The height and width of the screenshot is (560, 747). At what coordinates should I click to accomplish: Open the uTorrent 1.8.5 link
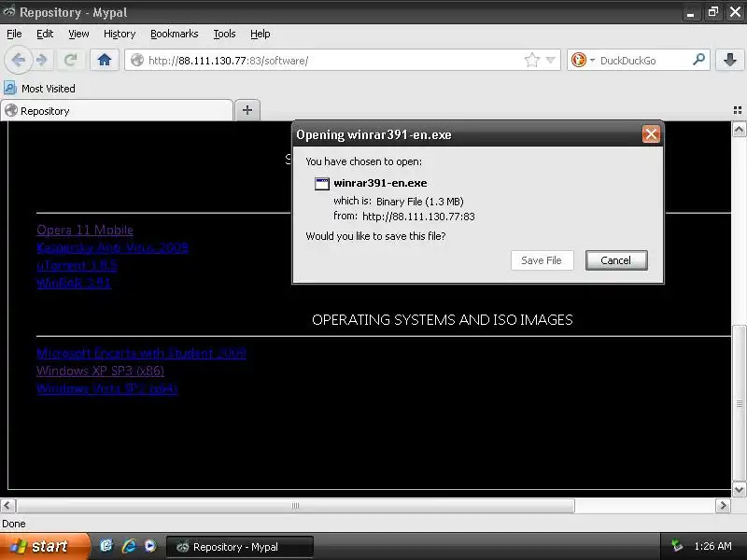point(77,265)
